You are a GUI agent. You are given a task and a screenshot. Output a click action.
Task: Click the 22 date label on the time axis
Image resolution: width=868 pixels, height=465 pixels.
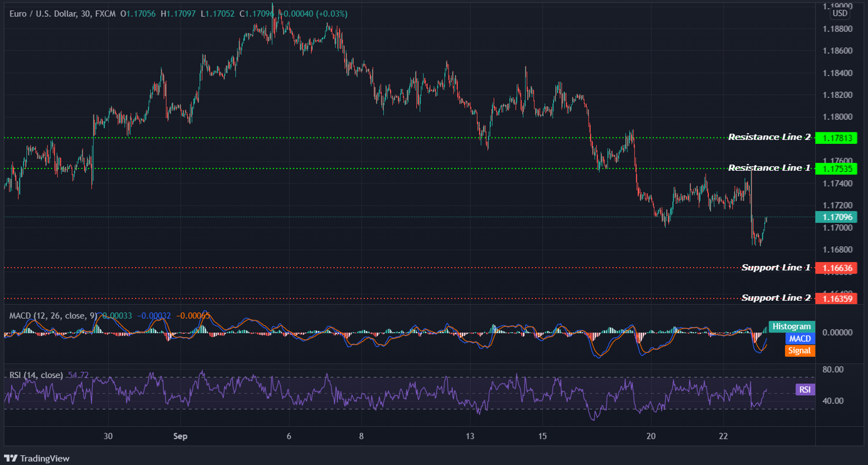tap(723, 436)
